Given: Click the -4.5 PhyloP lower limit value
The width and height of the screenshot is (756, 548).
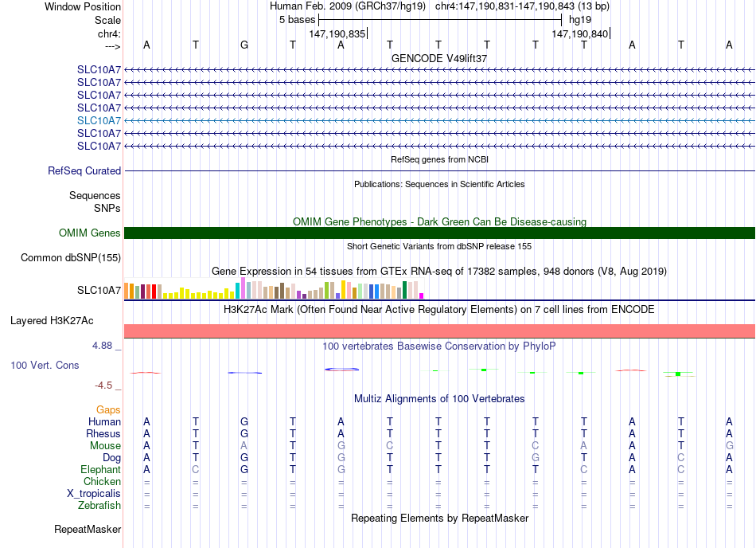Looking at the screenshot, I should [x=103, y=386].
